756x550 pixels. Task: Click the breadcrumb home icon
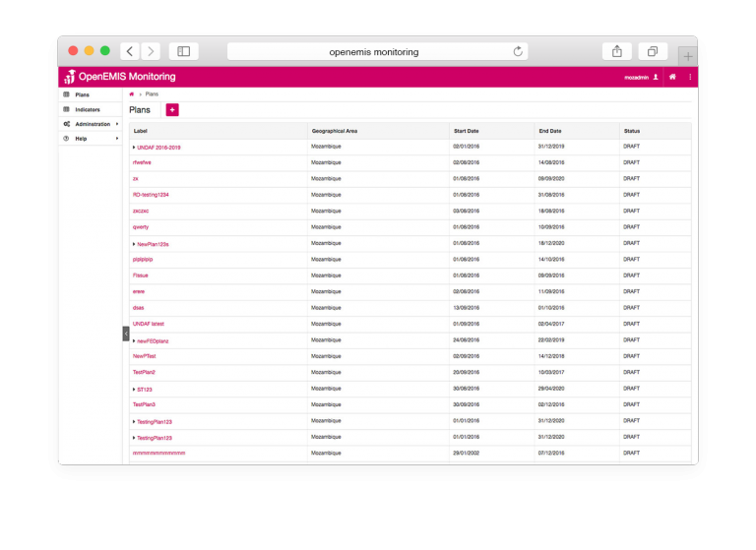(132, 94)
